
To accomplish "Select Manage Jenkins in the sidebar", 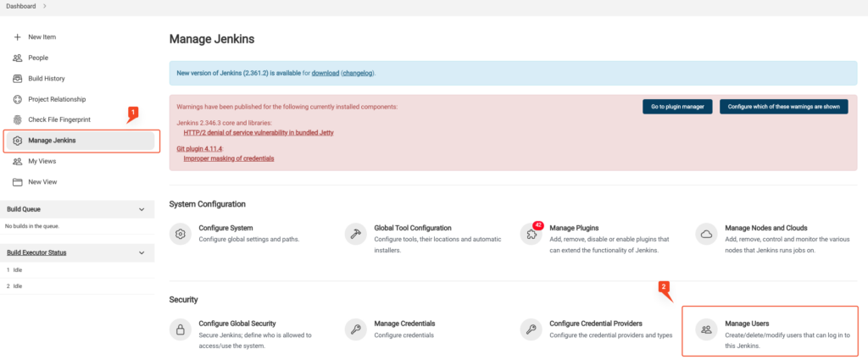I will [81, 141].
